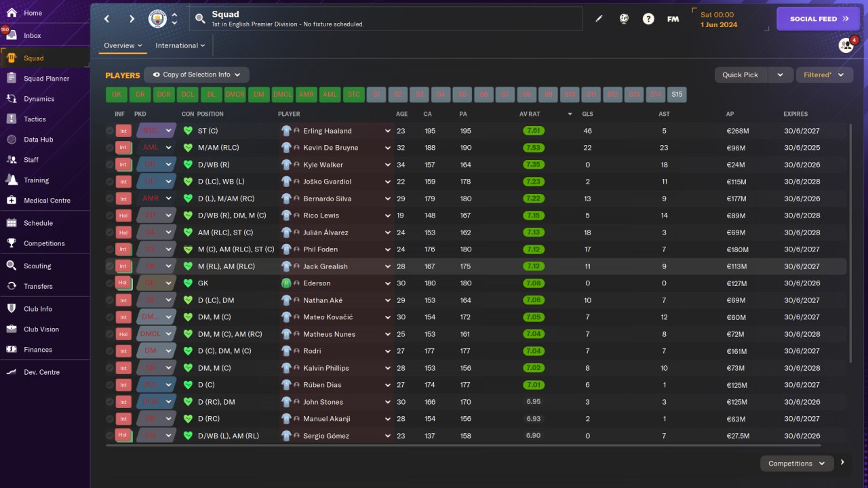Open the Competitions section in the sidebar
This screenshot has width=868, height=488.
[45, 243]
